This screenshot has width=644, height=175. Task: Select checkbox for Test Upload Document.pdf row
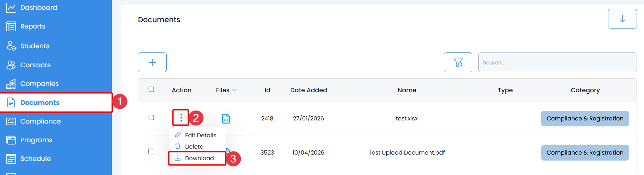[151, 152]
